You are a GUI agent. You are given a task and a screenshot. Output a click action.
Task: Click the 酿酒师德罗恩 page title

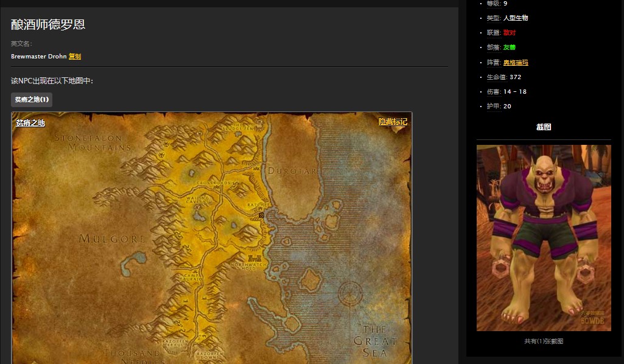(48, 24)
